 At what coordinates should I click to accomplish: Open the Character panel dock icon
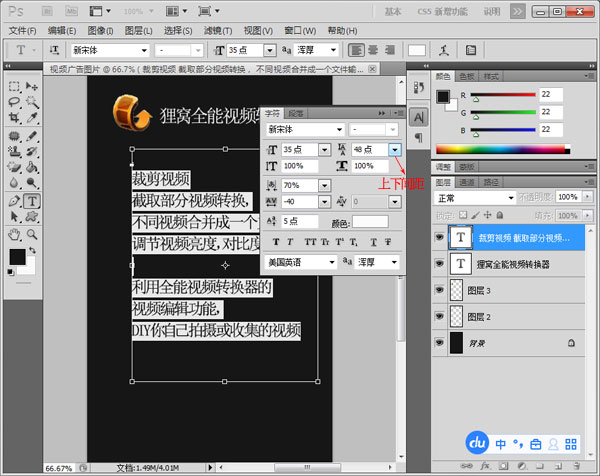pyautogui.click(x=419, y=117)
